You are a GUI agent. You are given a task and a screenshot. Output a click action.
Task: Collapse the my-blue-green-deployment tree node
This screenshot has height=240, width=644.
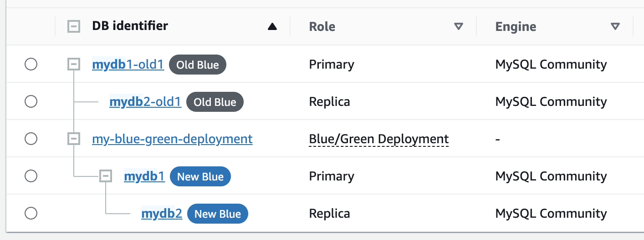click(x=74, y=139)
